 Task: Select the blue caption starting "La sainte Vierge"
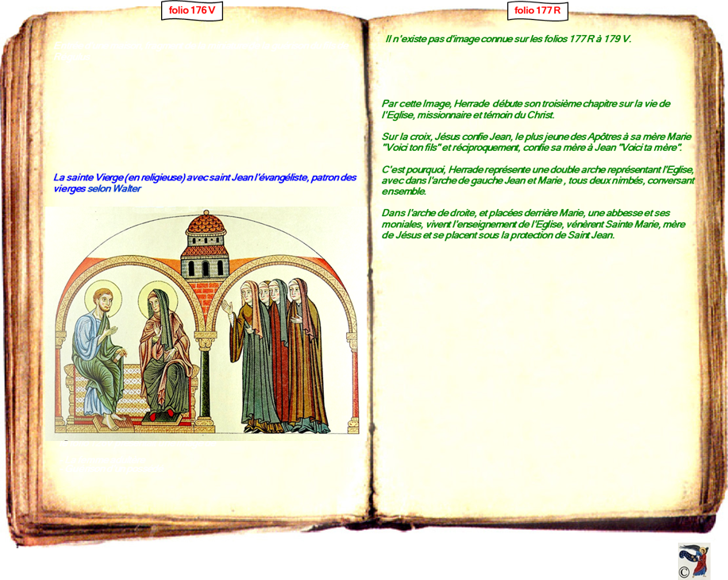205,183
